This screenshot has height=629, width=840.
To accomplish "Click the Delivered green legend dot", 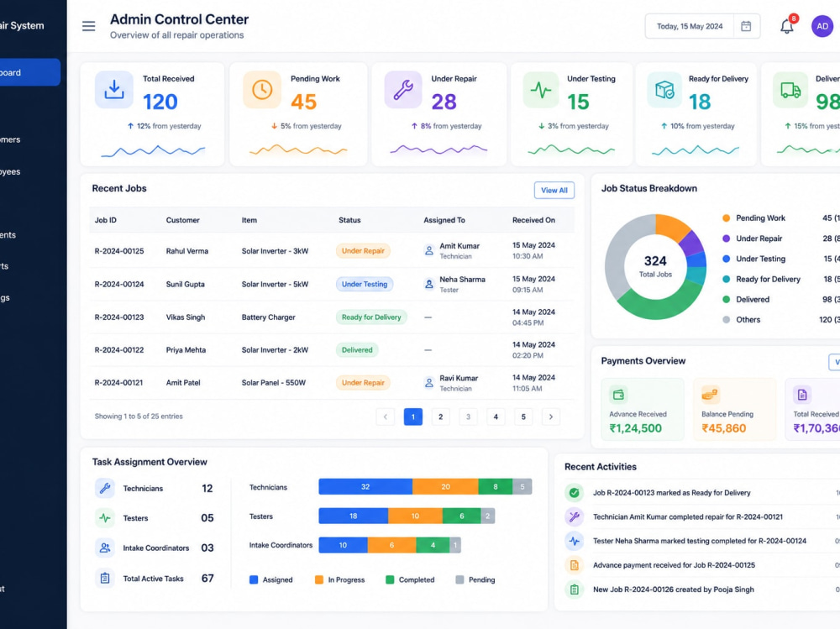I will pyautogui.click(x=726, y=300).
